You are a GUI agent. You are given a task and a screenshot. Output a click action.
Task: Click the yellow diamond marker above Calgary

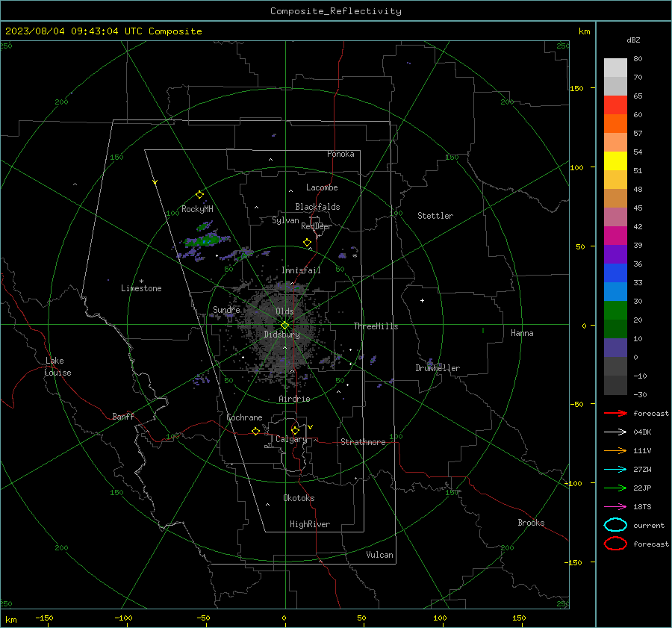295,430
